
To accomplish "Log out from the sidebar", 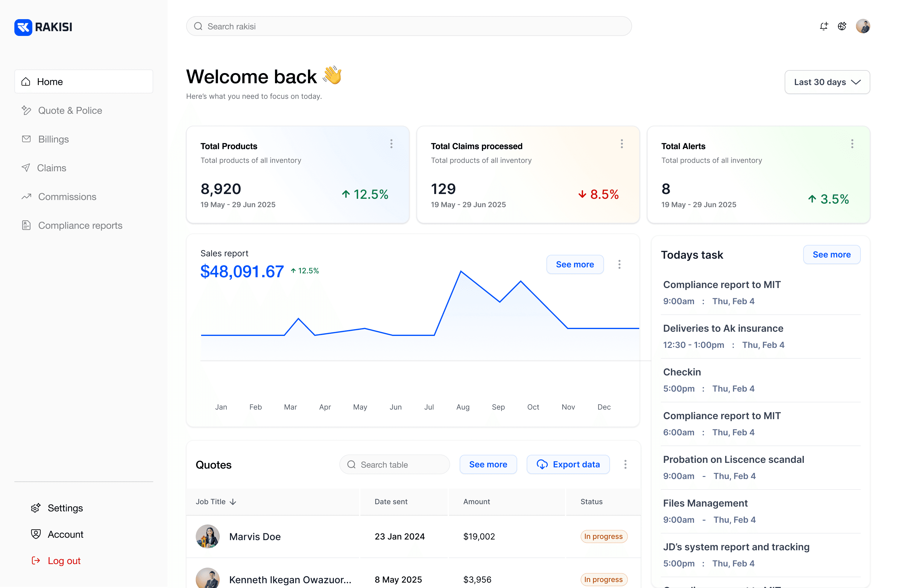I will [x=64, y=561].
